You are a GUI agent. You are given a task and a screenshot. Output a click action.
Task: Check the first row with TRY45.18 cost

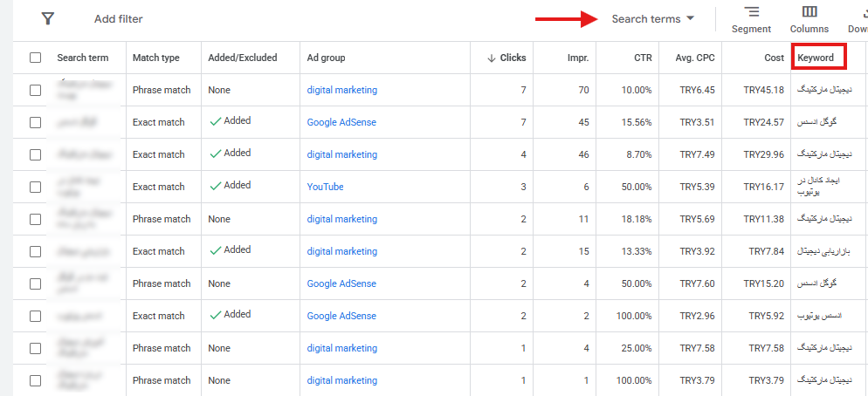tap(36, 90)
